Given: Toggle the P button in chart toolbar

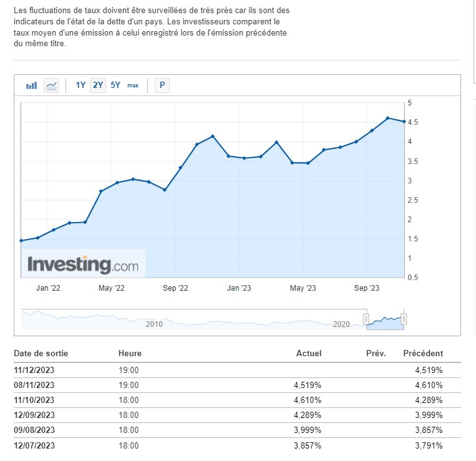Looking at the screenshot, I should pos(162,85).
